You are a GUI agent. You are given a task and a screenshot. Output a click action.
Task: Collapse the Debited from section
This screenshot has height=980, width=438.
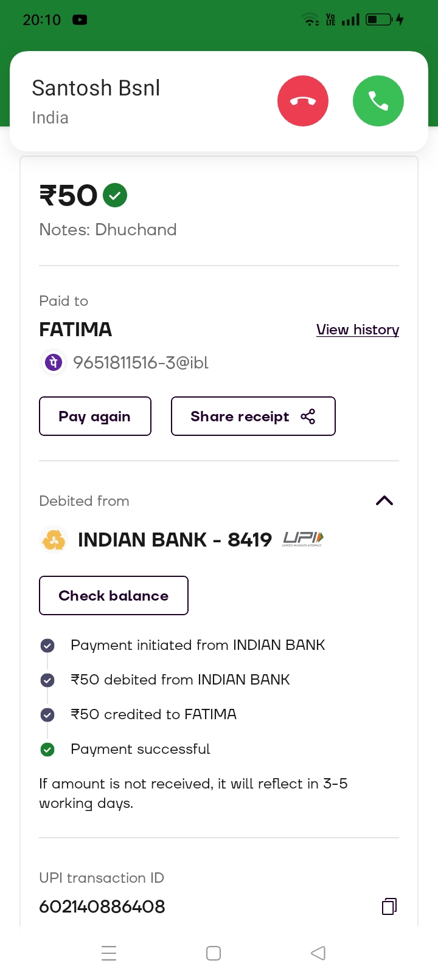point(384,501)
